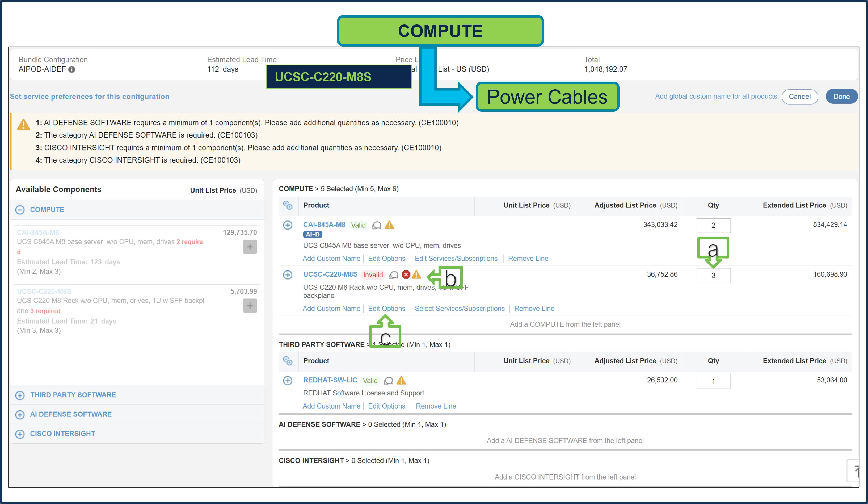This screenshot has height=504, width=868.
Task: Click the warning triangle beside CAI-845A-M8
Action: pos(390,225)
